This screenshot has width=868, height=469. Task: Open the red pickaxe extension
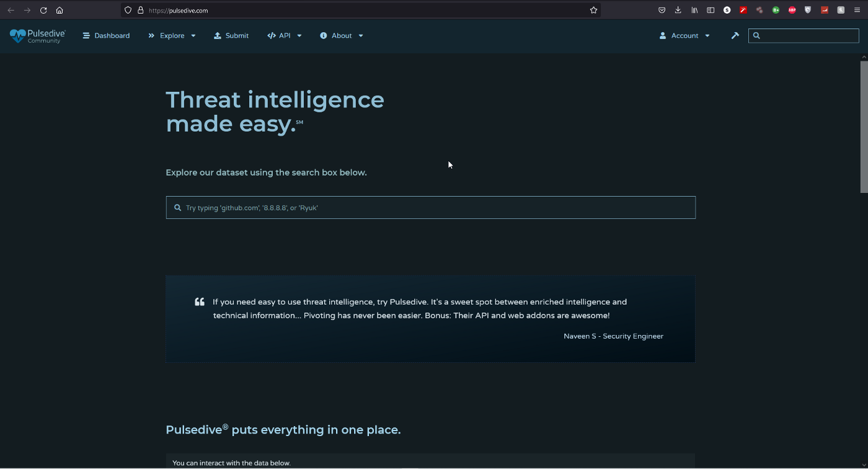coord(743,11)
